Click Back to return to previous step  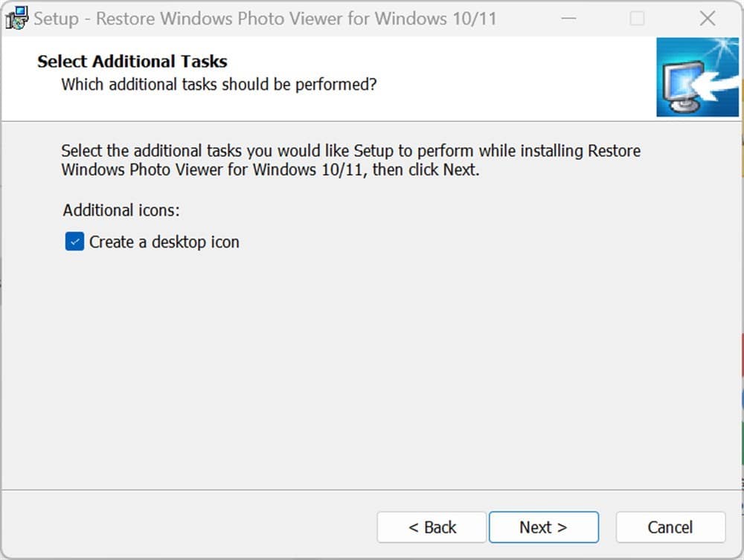click(432, 527)
